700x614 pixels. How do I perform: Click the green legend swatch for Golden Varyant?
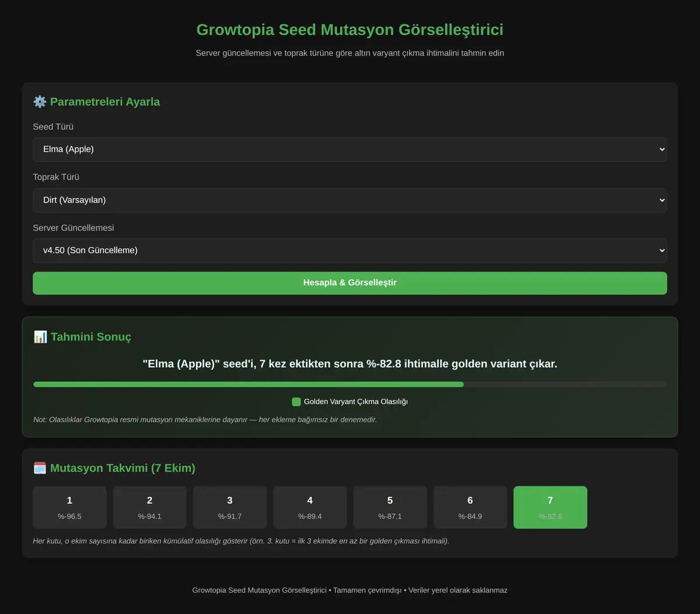click(296, 402)
